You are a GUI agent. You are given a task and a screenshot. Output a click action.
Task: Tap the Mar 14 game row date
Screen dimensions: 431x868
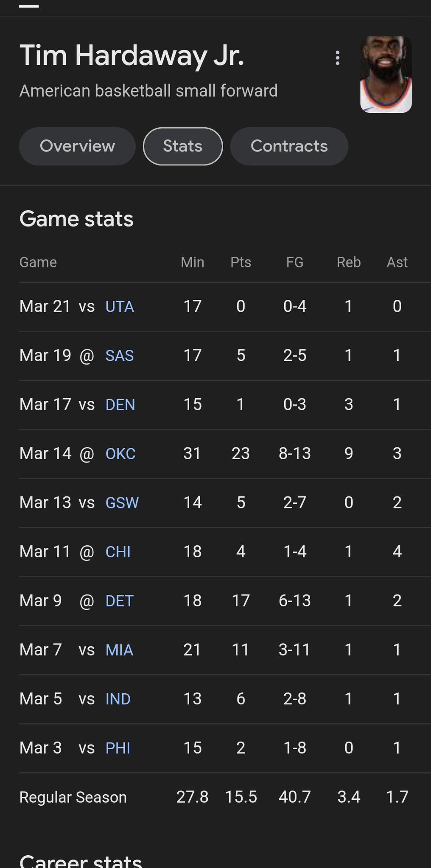pyautogui.click(x=45, y=454)
